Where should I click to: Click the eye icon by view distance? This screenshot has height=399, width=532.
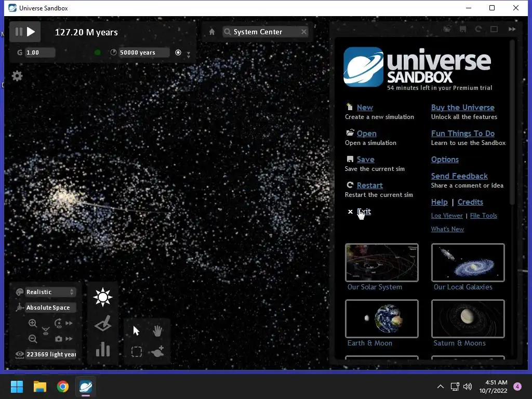pyautogui.click(x=20, y=354)
